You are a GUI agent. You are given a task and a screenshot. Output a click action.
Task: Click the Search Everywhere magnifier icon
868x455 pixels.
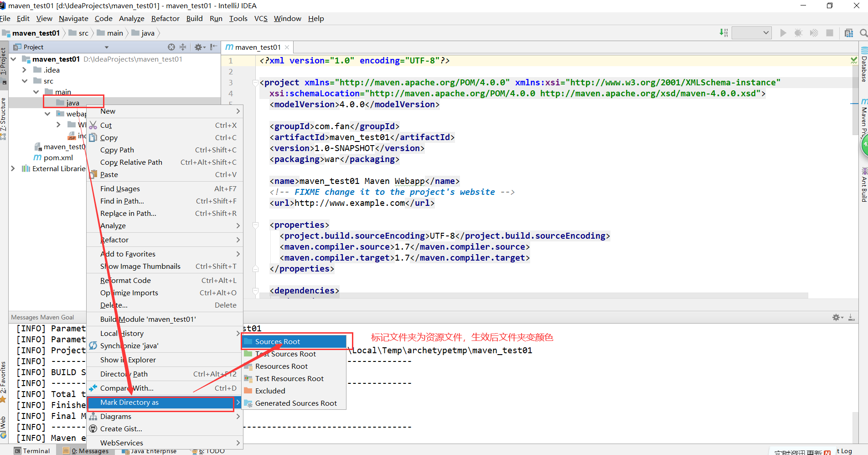click(x=863, y=33)
